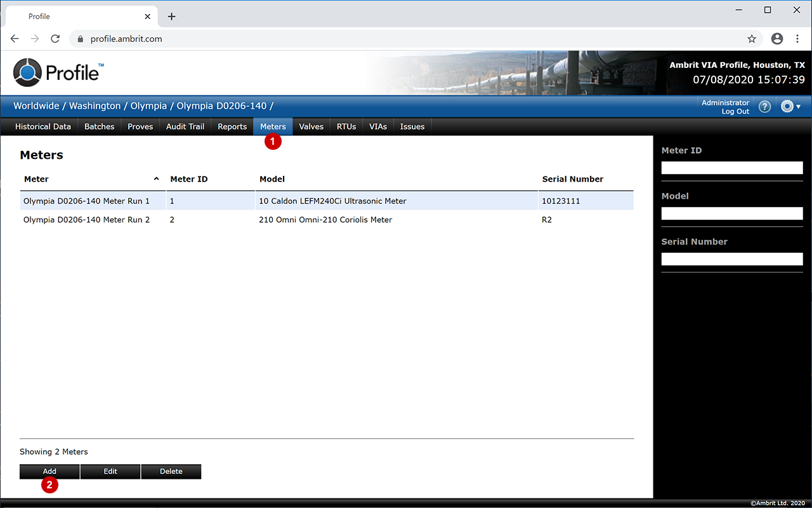Open the Chrome user account icon

point(777,39)
